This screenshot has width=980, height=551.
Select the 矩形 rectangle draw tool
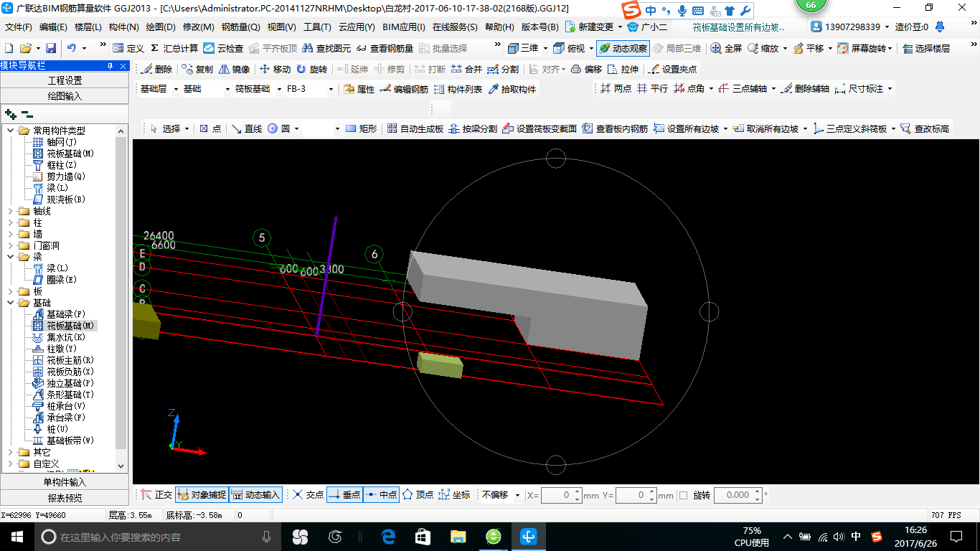pos(361,128)
